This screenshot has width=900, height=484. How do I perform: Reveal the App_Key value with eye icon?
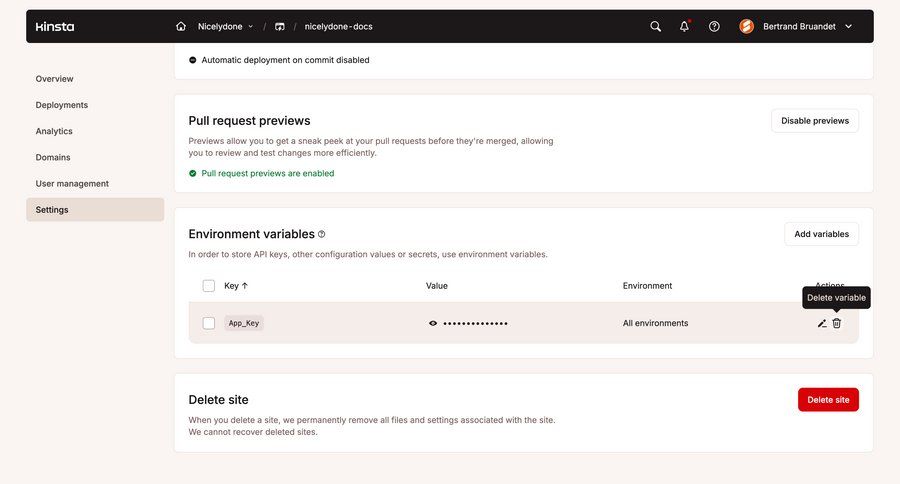click(433, 323)
